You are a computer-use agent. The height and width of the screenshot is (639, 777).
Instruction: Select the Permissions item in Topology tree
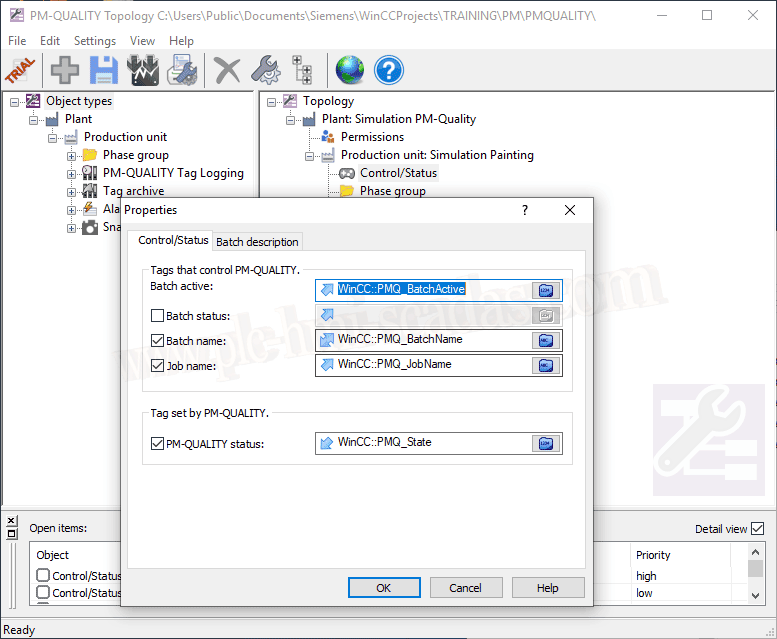[x=372, y=137]
